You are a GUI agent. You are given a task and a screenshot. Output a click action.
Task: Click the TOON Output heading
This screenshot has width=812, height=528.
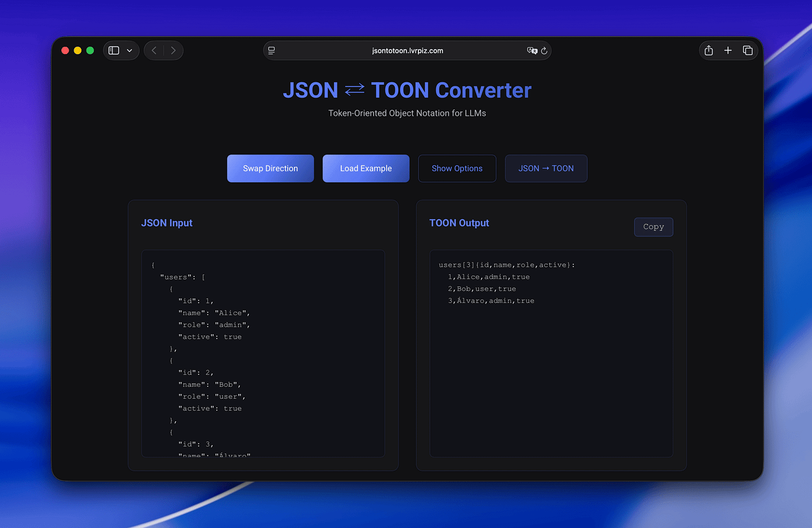point(459,223)
